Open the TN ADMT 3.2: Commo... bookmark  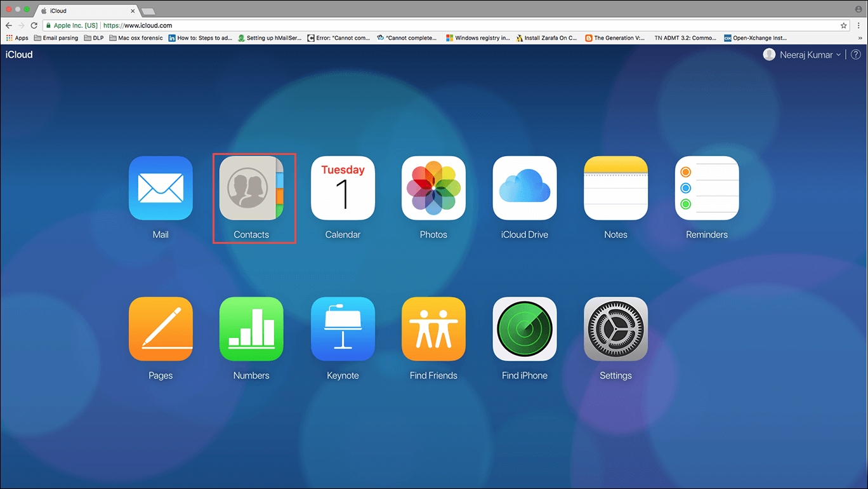[x=685, y=38]
